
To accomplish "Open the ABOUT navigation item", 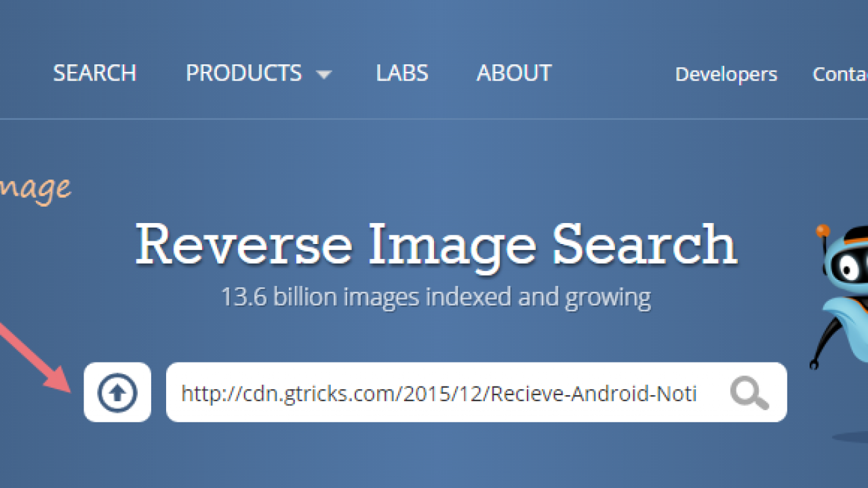I will click(x=514, y=73).
